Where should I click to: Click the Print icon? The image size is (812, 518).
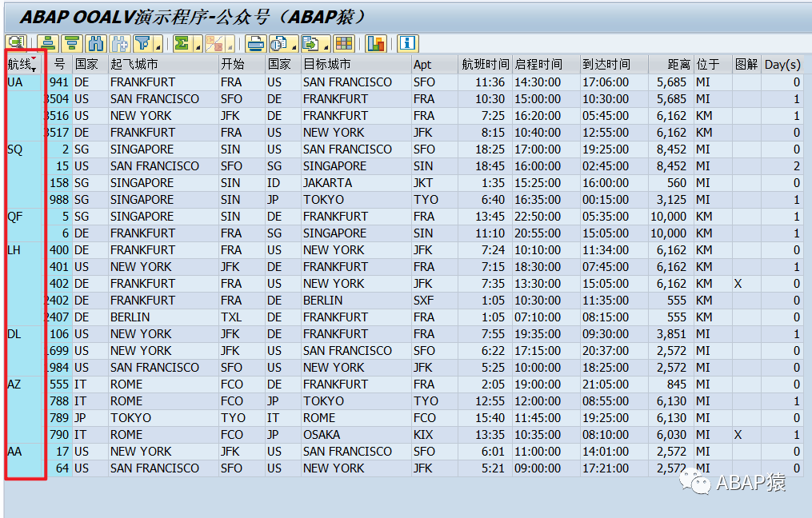(x=256, y=43)
